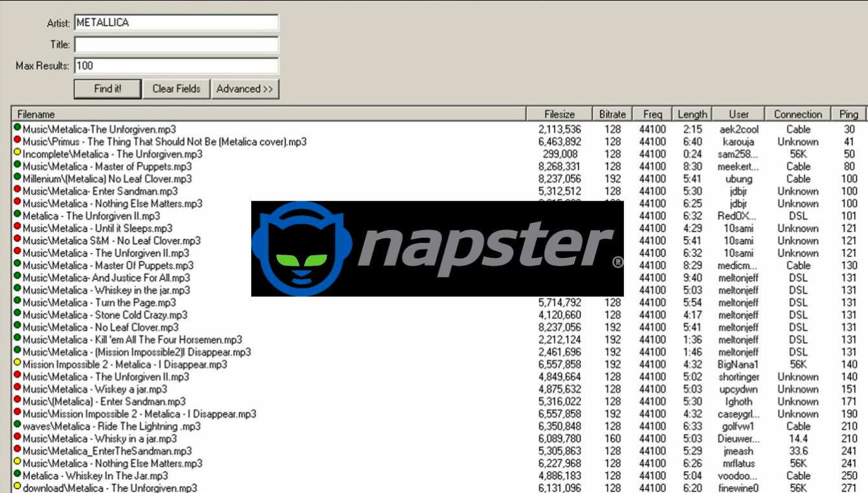This screenshot has height=493, width=868.
Task: Click the Clear Fields button
Action: click(176, 89)
